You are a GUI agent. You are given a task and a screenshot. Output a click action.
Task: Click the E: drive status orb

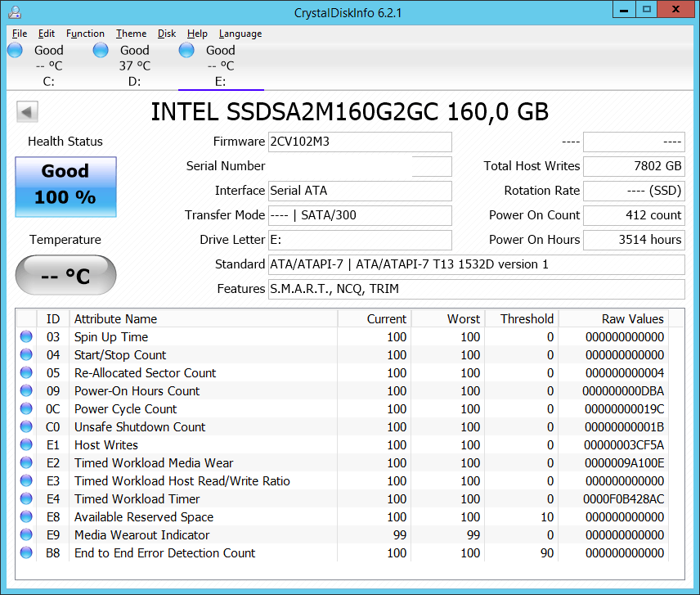186,51
